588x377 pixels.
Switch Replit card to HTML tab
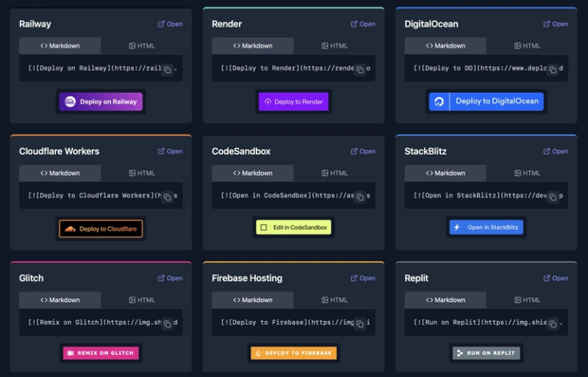(528, 300)
